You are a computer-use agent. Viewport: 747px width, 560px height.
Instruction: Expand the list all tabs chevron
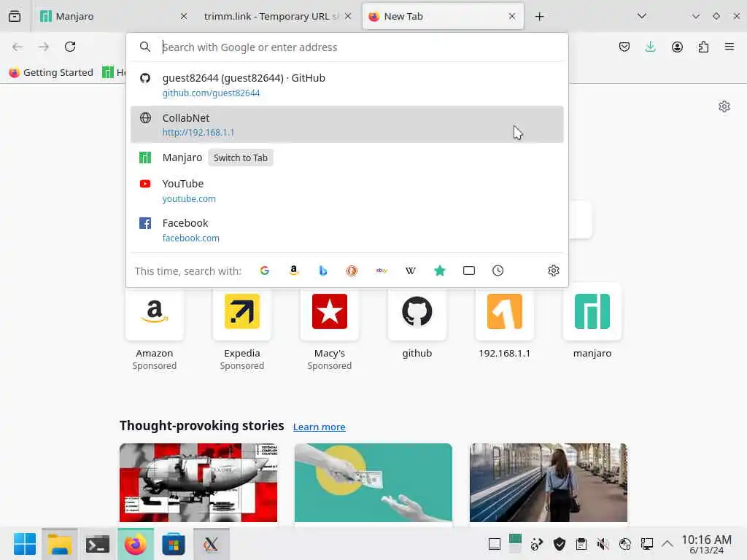click(642, 16)
